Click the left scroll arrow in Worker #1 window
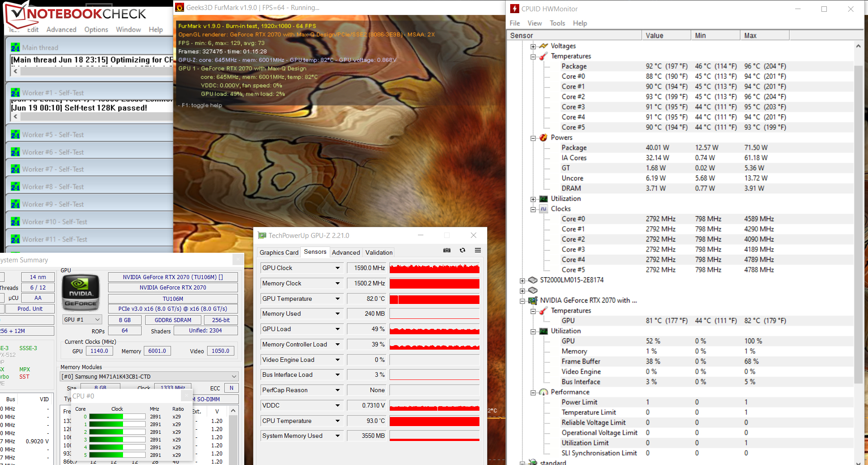Image resolution: width=868 pixels, height=465 pixels. pos(15,116)
